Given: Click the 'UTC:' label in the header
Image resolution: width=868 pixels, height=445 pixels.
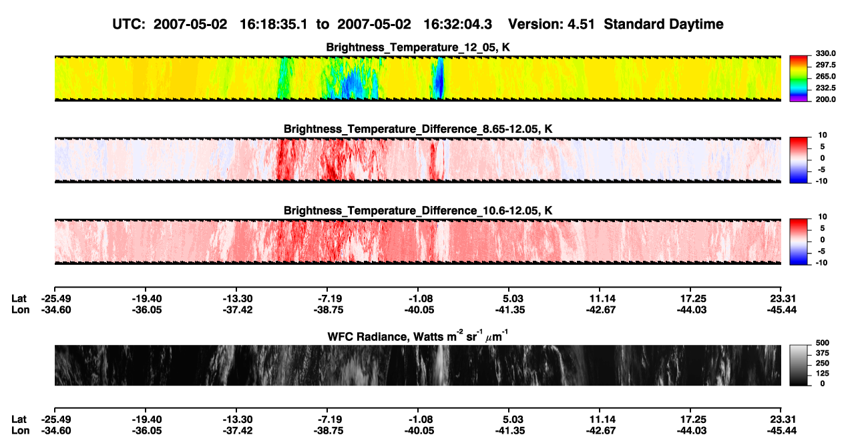Looking at the screenshot, I should (x=130, y=25).
